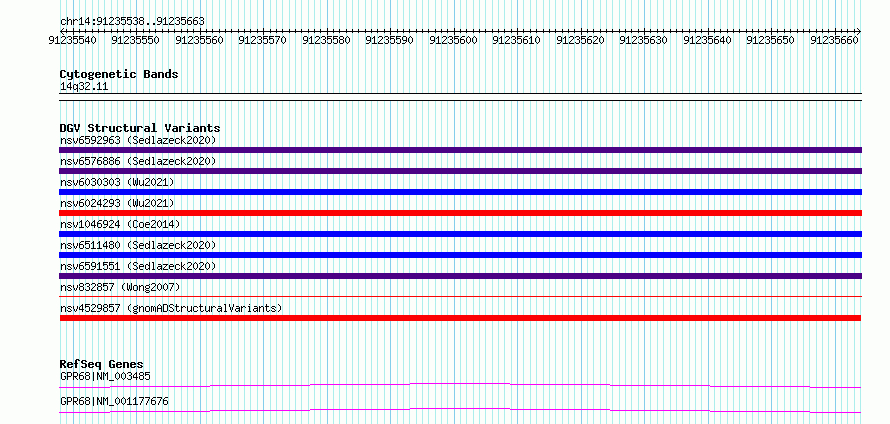Open the DGV Structural Variants track heading
Viewport: 890px width, 424px height.
pos(140,128)
